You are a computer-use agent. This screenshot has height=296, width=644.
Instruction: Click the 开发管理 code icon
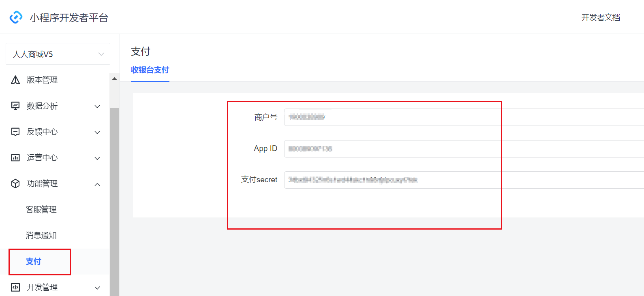point(15,287)
